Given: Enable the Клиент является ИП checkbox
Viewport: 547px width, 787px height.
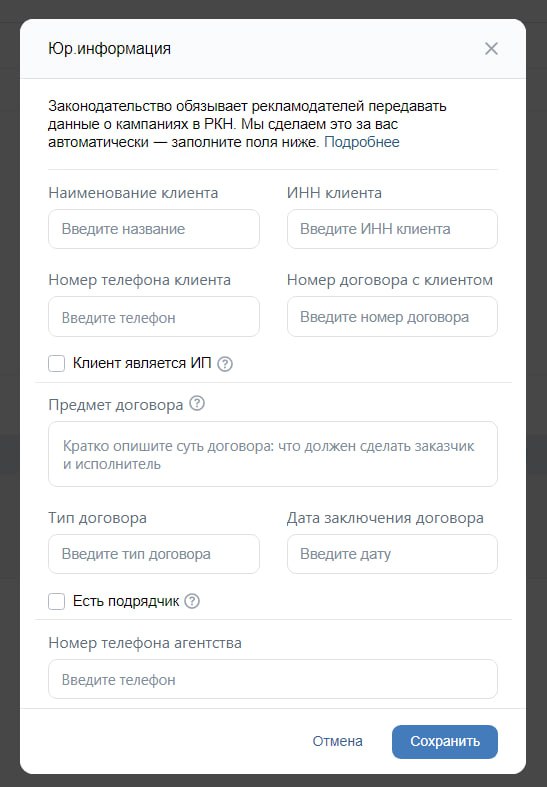Looking at the screenshot, I should pos(57,363).
